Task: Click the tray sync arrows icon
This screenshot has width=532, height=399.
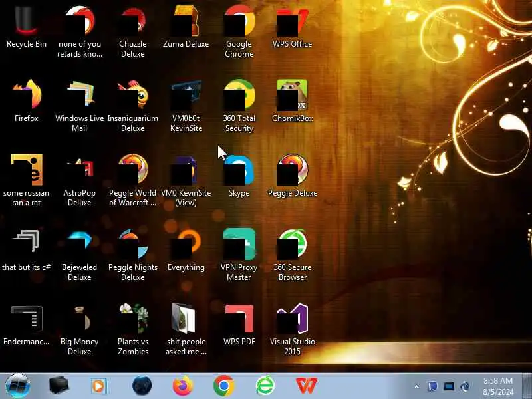Action: 465,386
